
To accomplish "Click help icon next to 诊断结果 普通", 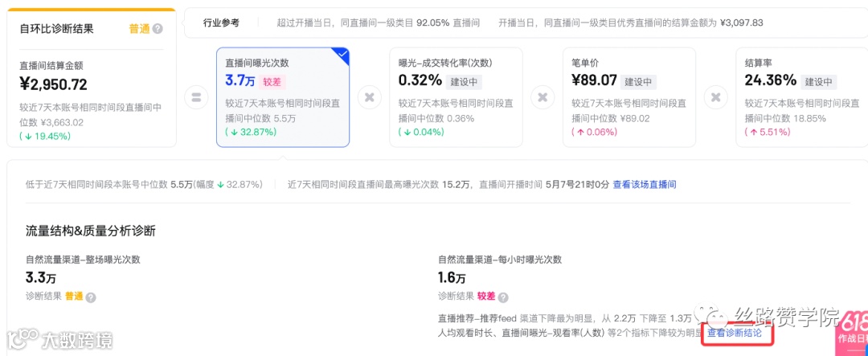I will 91,297.
